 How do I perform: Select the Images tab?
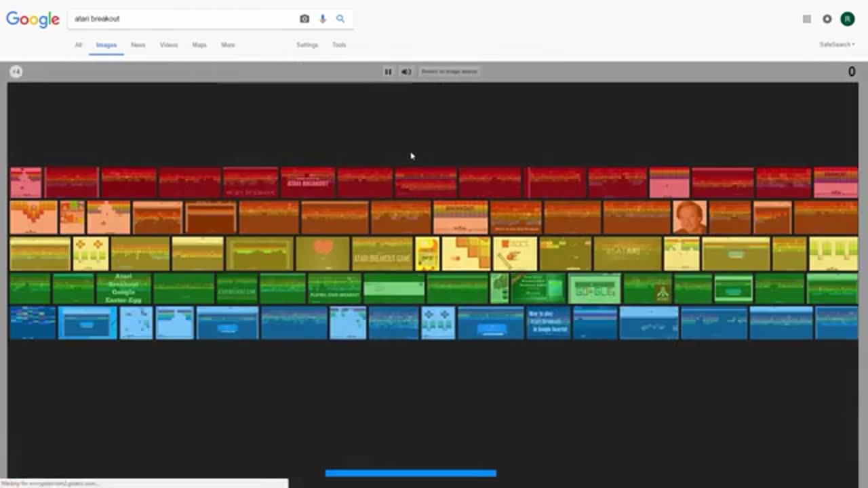[106, 45]
